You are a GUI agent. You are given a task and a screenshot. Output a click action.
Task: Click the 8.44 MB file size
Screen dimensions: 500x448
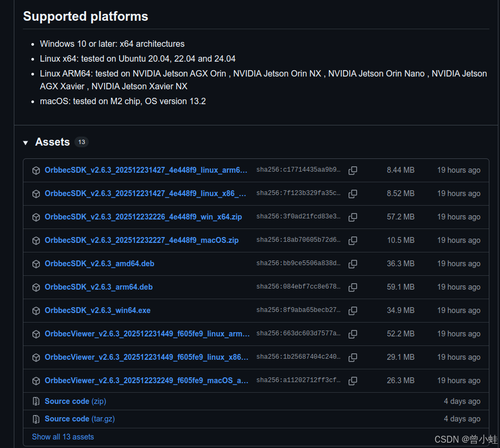tap(401, 170)
